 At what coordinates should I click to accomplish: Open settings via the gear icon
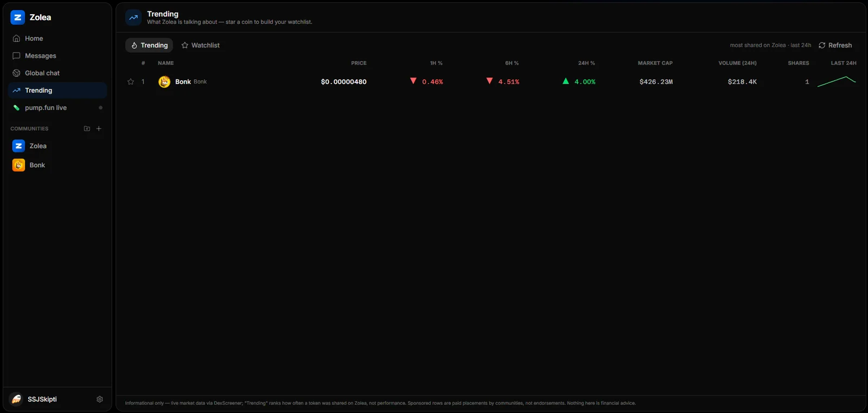click(100, 399)
